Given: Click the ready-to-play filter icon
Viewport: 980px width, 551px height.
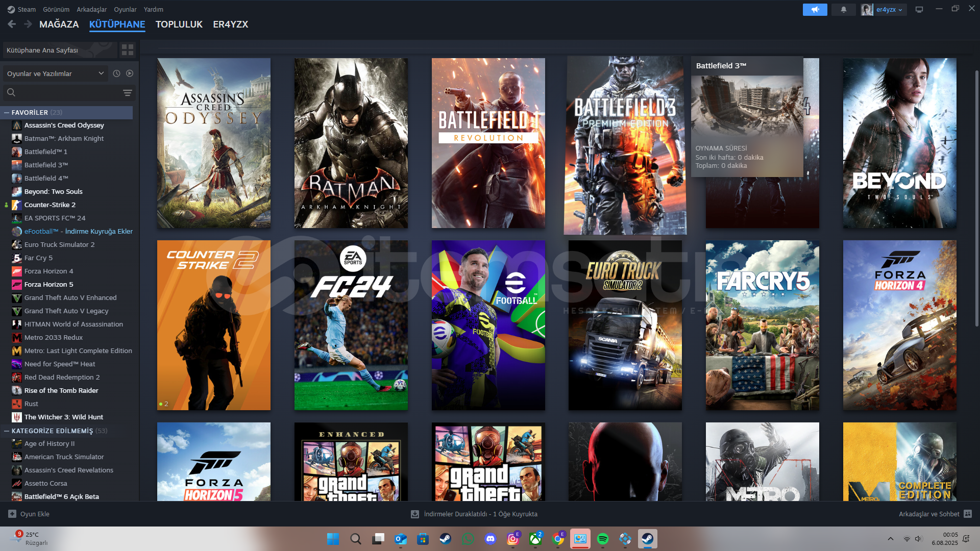Looking at the screenshot, I should coord(130,73).
